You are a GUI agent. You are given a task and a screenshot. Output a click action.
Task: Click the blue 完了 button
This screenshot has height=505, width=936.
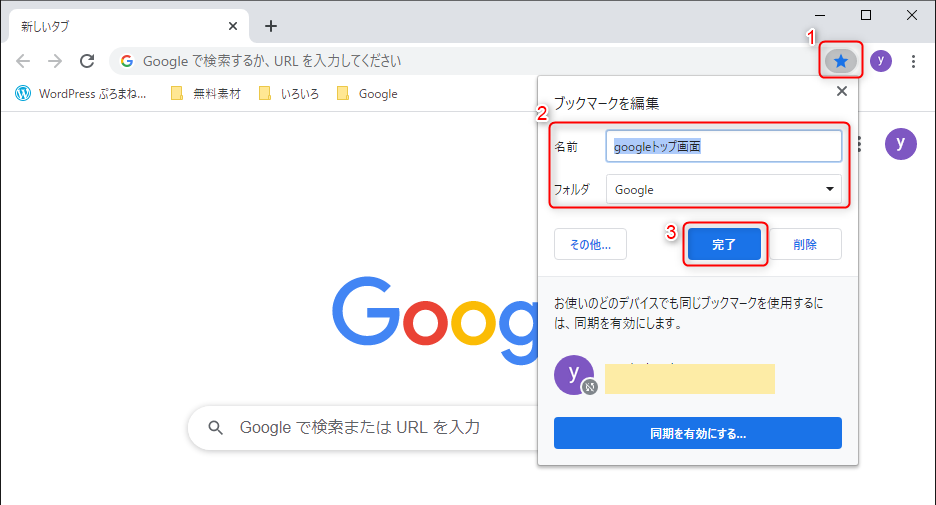pyautogui.click(x=724, y=244)
